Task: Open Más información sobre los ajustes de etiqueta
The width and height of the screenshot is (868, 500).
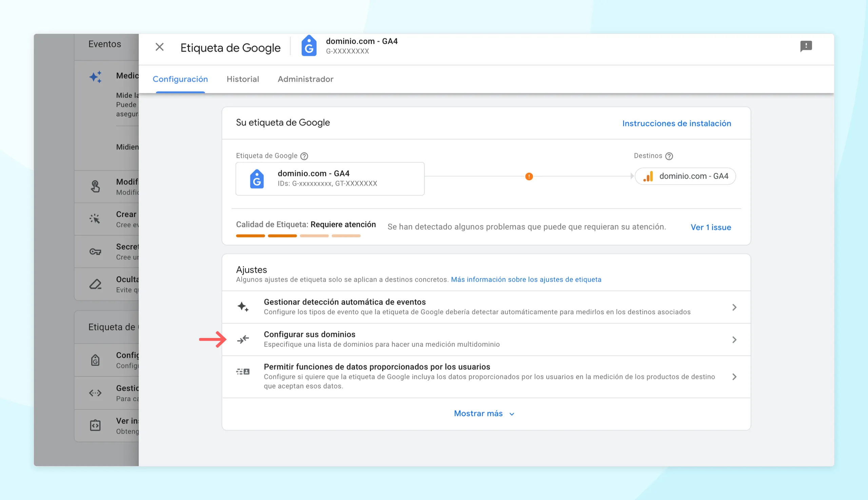Action: pyautogui.click(x=526, y=279)
